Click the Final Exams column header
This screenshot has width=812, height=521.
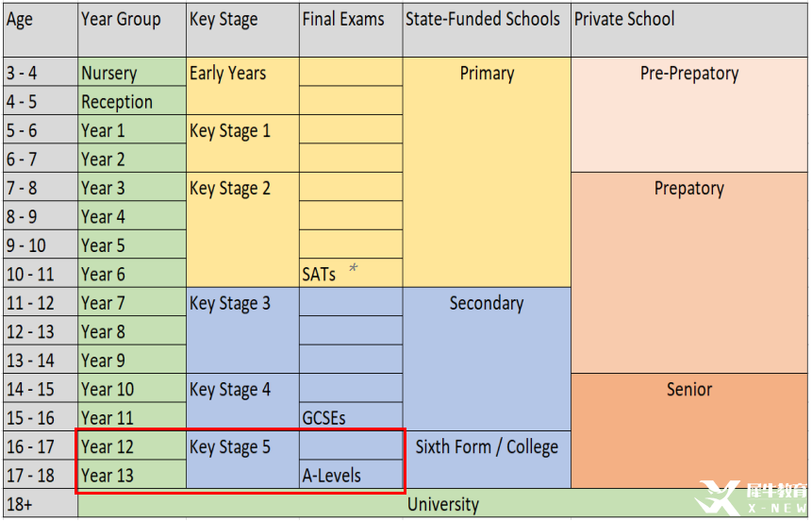click(x=343, y=19)
